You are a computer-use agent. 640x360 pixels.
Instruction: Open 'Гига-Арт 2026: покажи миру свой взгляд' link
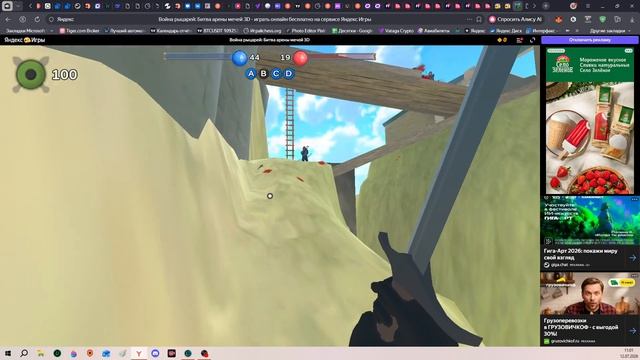pos(580,254)
